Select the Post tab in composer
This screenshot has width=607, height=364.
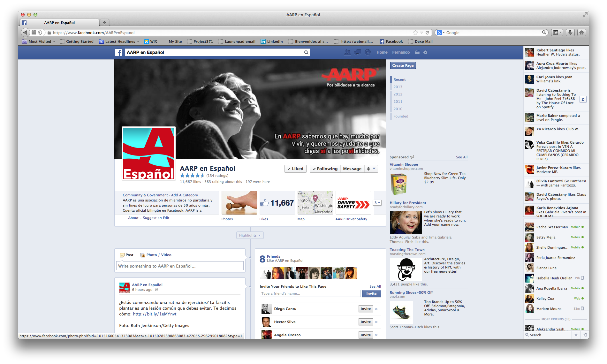pos(127,255)
